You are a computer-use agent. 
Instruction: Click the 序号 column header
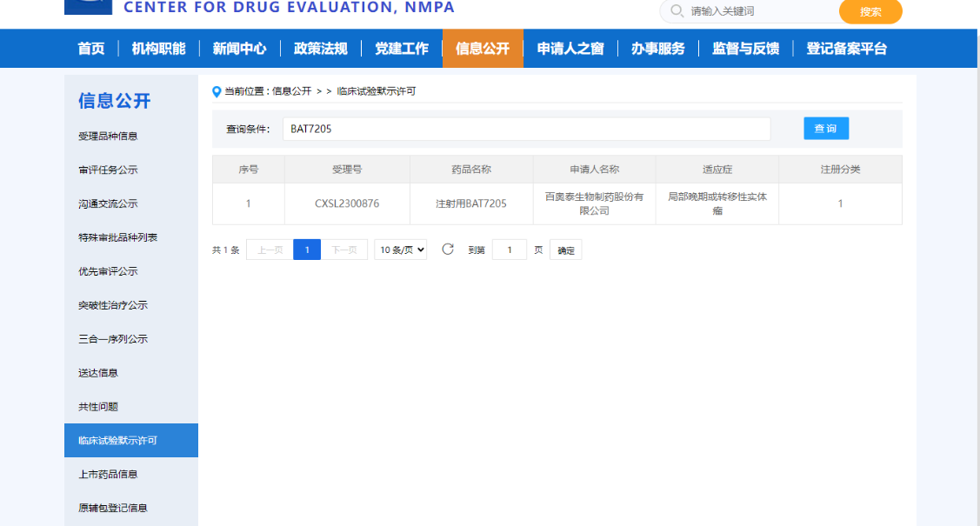(248, 170)
